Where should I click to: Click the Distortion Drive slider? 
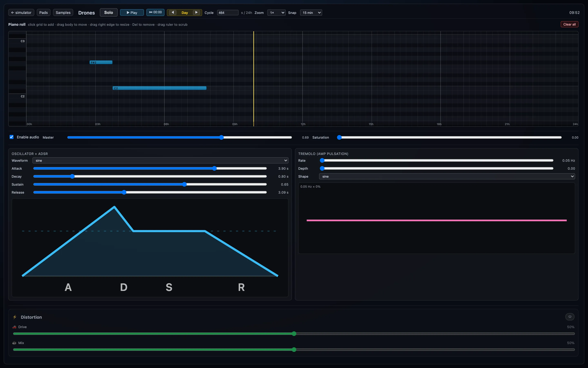click(294, 334)
